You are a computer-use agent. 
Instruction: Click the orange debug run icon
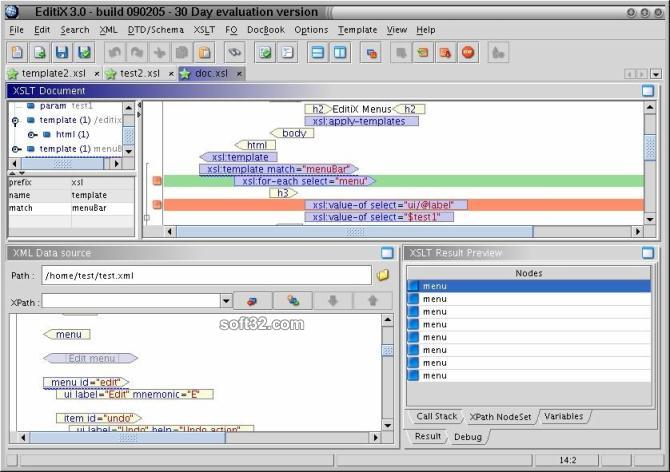(x=446, y=53)
